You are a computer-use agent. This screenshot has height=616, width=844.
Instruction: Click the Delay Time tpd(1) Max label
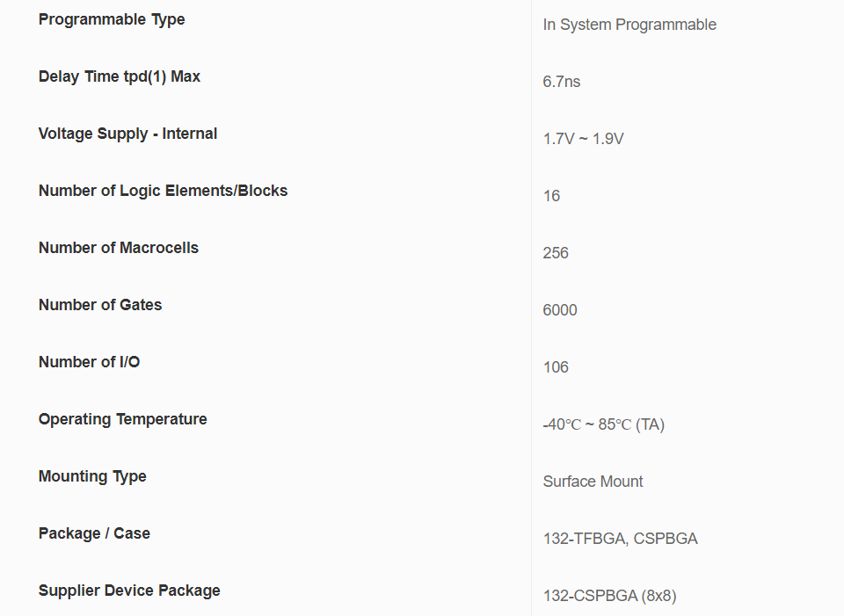(x=120, y=76)
